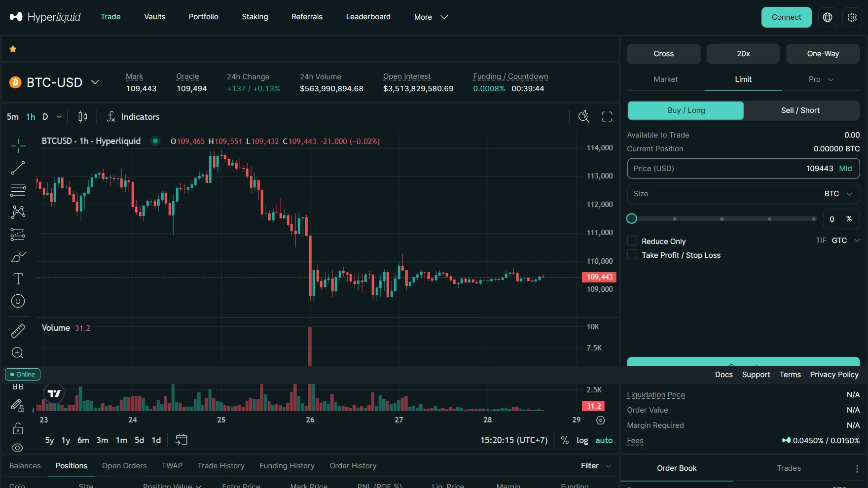Open the candlestick chart type selector
This screenshot has width=868, height=488.
(83, 117)
